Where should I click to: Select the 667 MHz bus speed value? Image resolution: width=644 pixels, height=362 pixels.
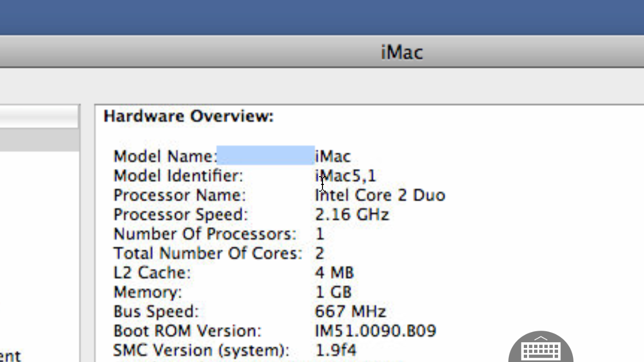point(350,311)
